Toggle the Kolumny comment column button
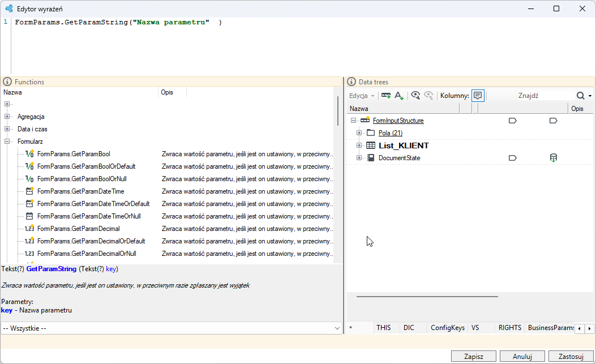The width and height of the screenshot is (596, 364). (478, 96)
